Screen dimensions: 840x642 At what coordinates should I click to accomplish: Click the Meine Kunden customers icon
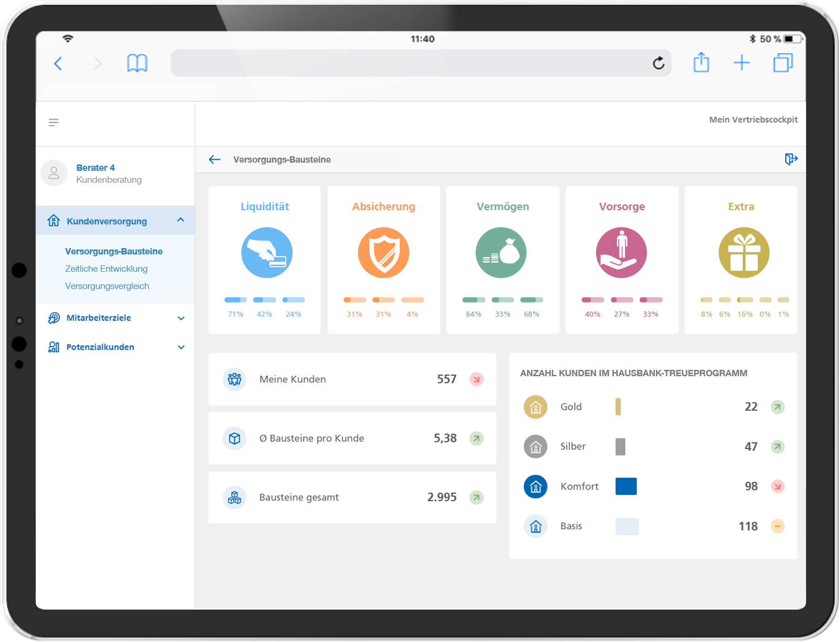234,379
